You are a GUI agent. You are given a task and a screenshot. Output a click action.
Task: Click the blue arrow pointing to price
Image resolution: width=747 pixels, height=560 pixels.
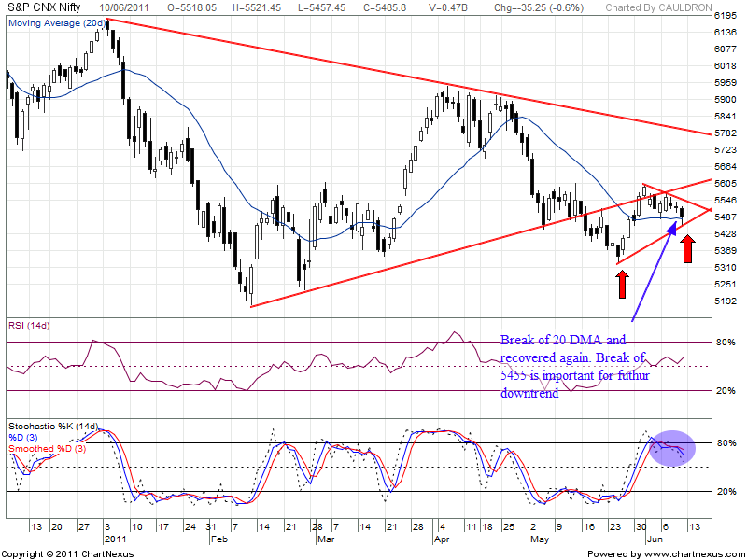tap(655, 269)
